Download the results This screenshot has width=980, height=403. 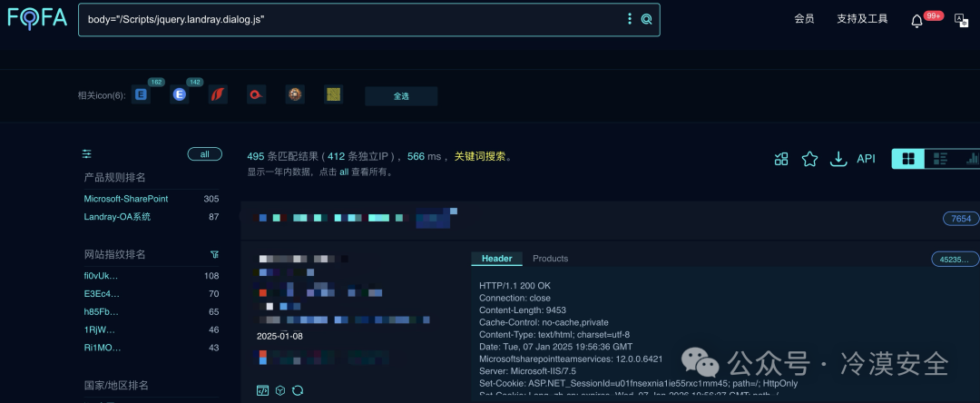pos(838,159)
